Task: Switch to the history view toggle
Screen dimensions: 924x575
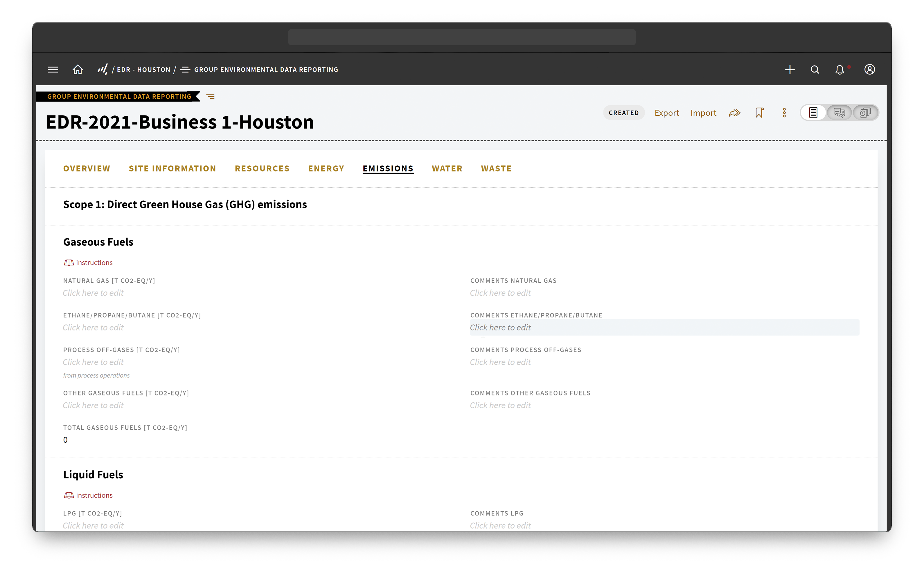Action: [x=865, y=113]
